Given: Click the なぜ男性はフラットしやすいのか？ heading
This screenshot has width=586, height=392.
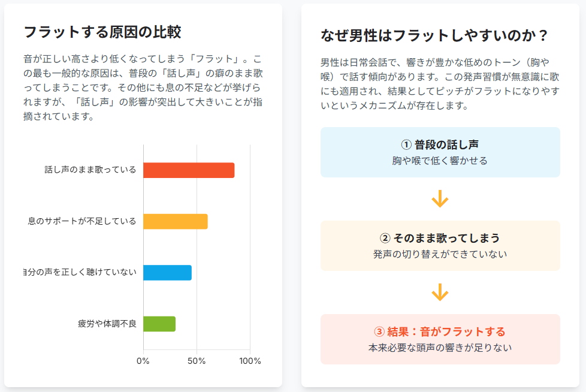Looking at the screenshot, I should [434, 35].
